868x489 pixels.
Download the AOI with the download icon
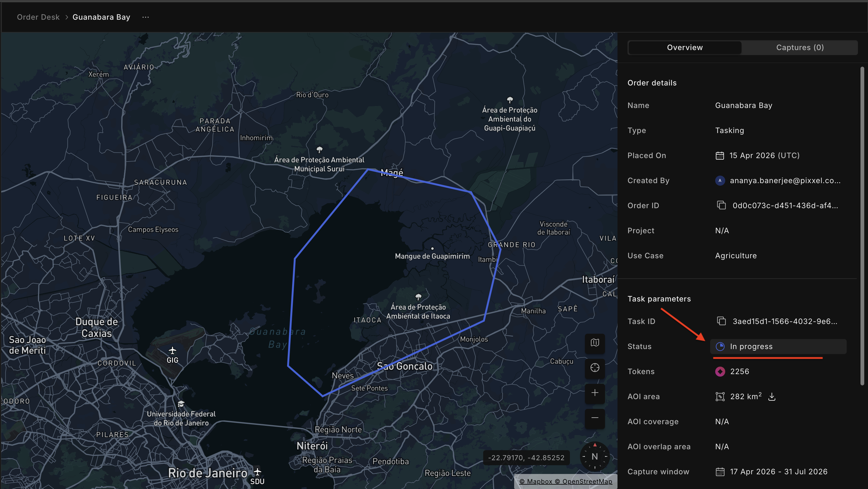coord(772,397)
